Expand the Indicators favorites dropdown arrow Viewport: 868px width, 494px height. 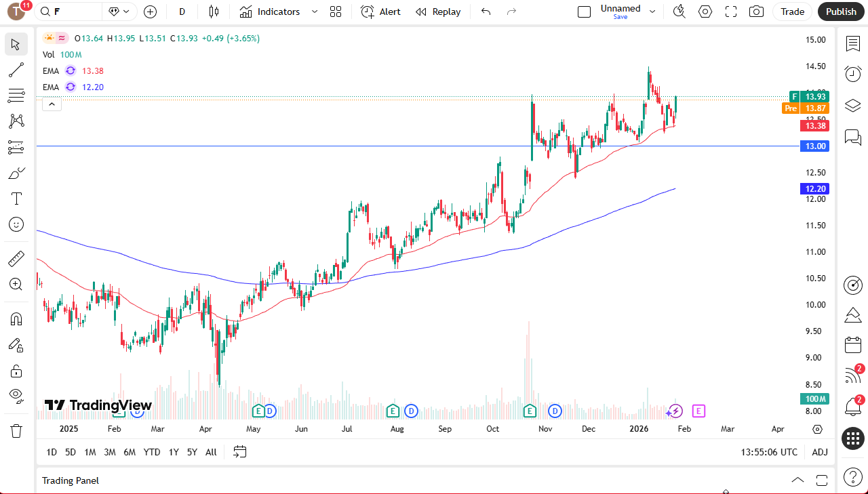point(314,12)
